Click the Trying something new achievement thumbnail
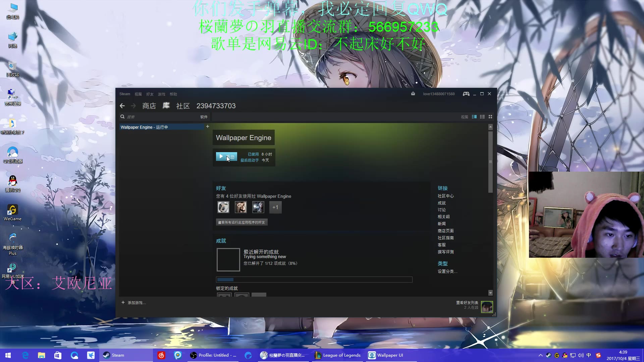This screenshot has width=644, height=362. pyautogui.click(x=228, y=259)
